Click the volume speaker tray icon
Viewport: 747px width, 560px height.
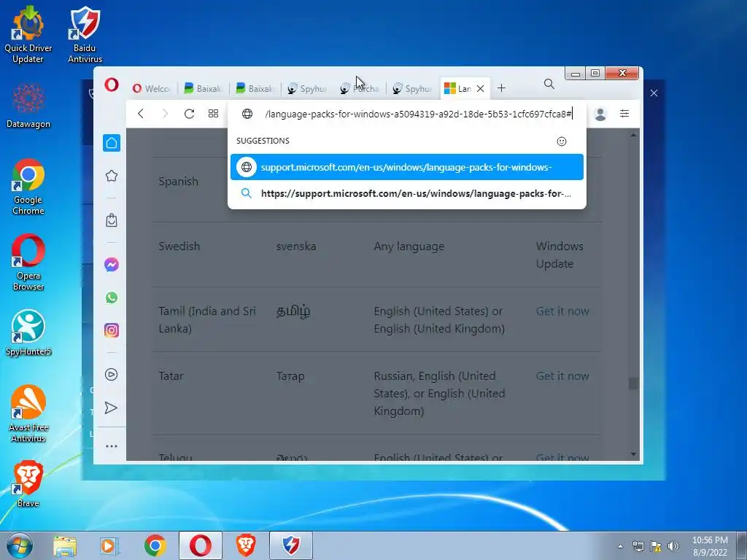click(x=673, y=546)
